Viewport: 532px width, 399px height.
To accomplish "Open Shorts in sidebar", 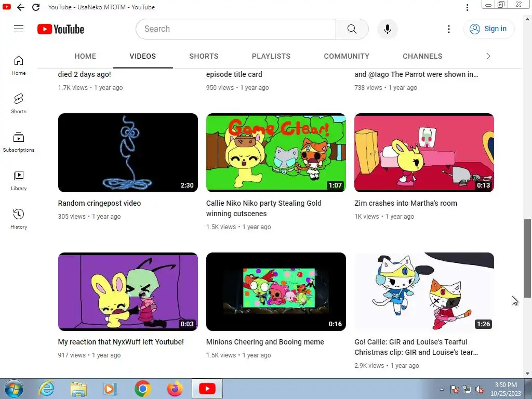I will tap(19, 104).
